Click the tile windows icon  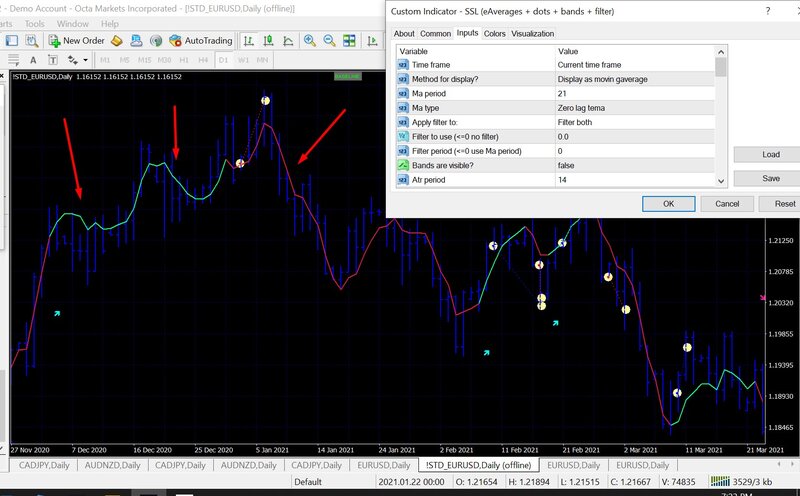(x=351, y=41)
